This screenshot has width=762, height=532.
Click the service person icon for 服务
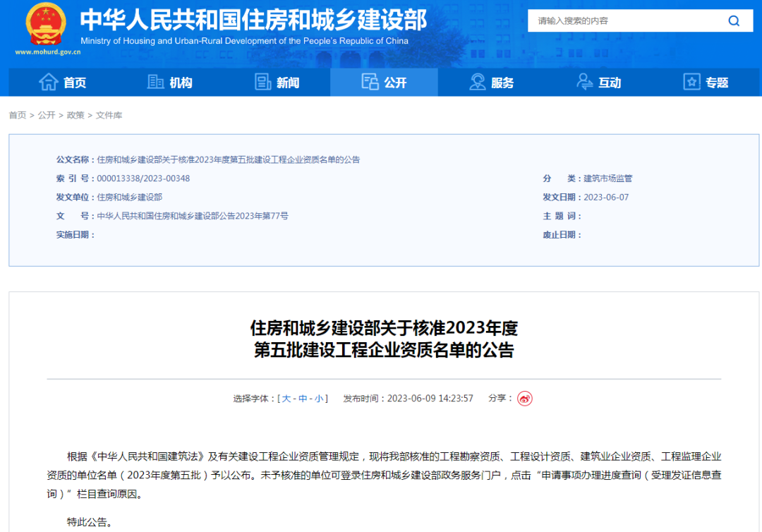tap(478, 83)
